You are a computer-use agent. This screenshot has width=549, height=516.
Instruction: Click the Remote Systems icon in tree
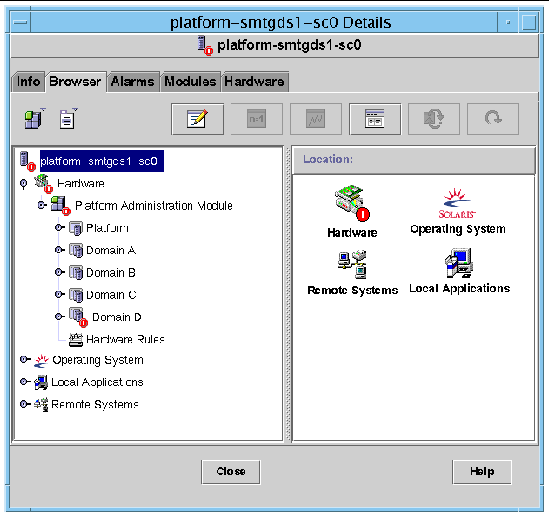[x=41, y=404]
